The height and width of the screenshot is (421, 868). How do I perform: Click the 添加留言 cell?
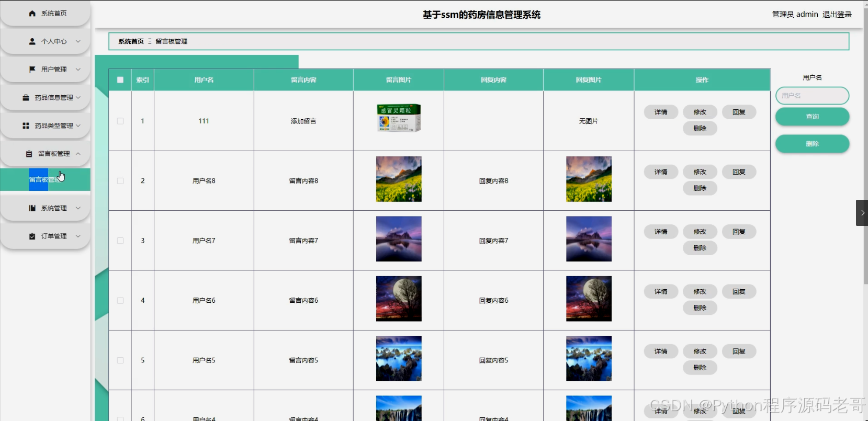(x=303, y=121)
